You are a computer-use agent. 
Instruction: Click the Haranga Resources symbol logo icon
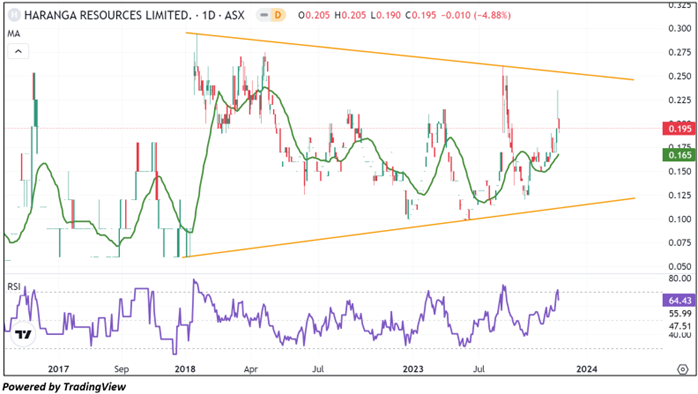click(15, 15)
